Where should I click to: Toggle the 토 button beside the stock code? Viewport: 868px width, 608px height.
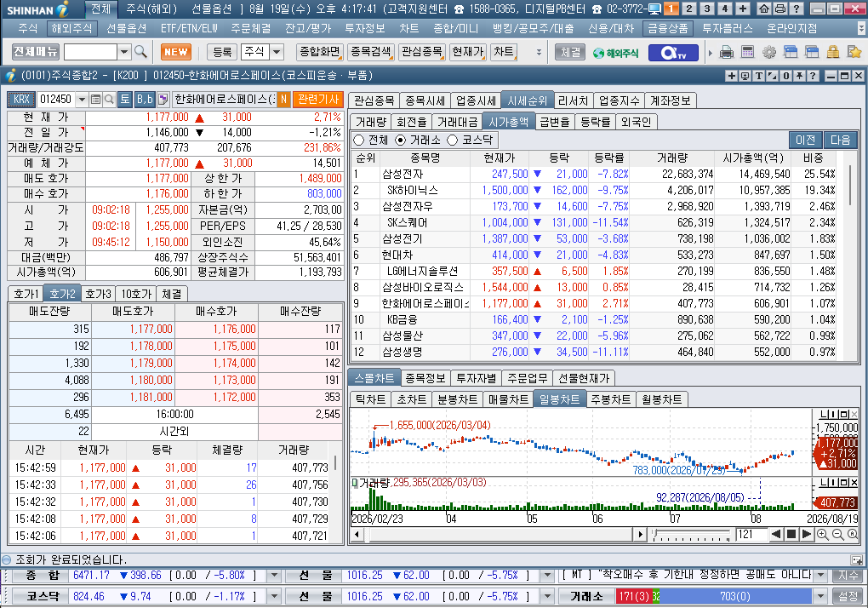(125, 100)
